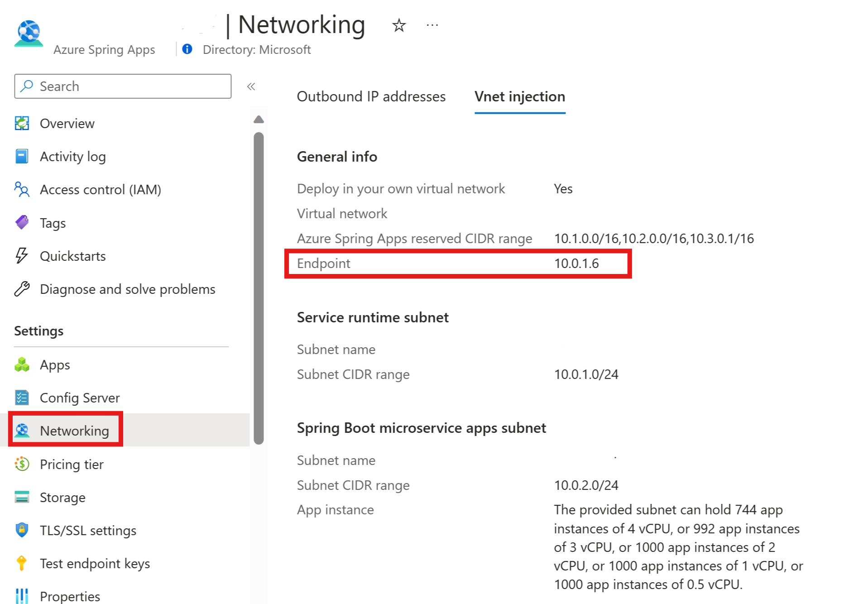
Task: Click the 'Networking' page title
Action: [301, 24]
